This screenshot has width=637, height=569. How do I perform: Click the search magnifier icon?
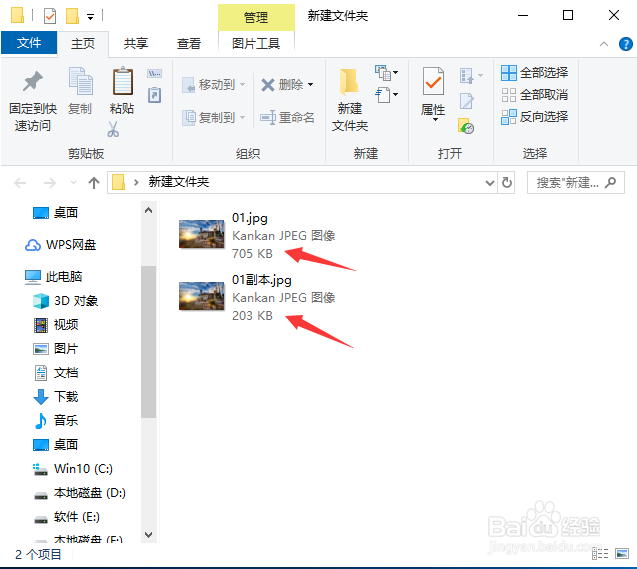coord(610,182)
